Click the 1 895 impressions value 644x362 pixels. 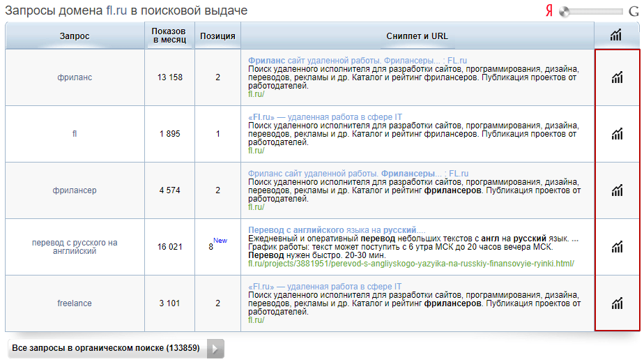click(x=169, y=133)
